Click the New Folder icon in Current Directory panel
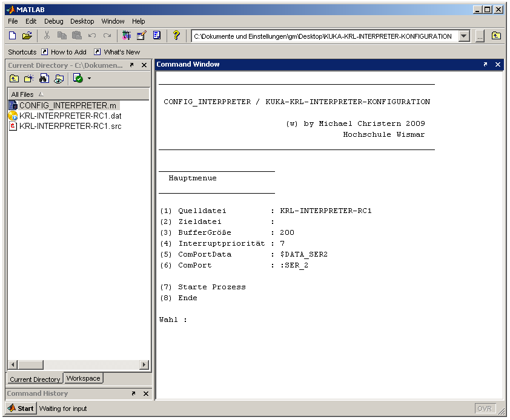The image size is (510, 420). (x=28, y=78)
